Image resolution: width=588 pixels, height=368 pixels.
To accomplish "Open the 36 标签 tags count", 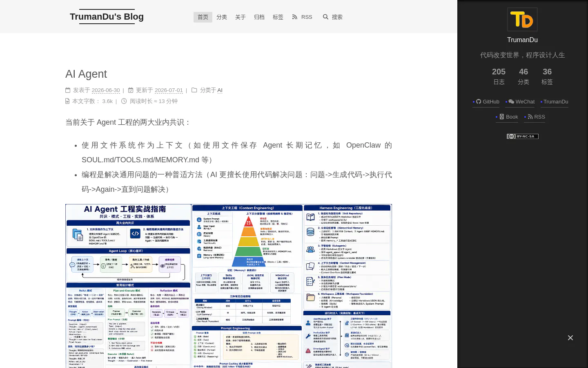I will click(x=547, y=76).
